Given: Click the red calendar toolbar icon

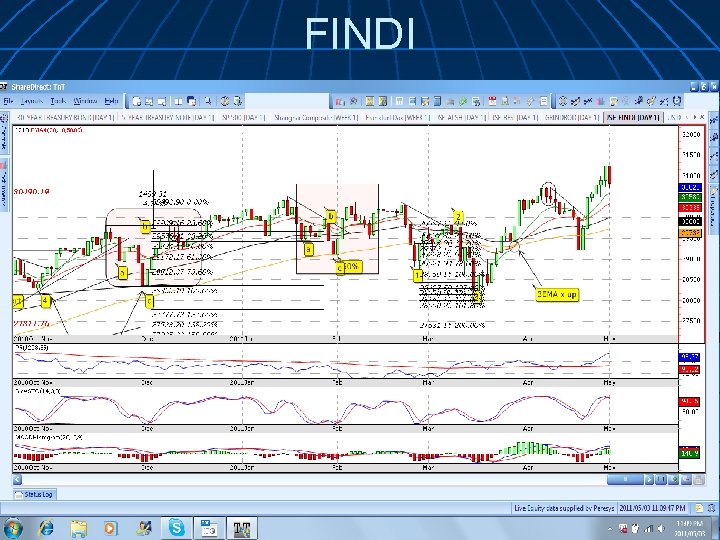Looking at the screenshot, I should pos(492,101).
